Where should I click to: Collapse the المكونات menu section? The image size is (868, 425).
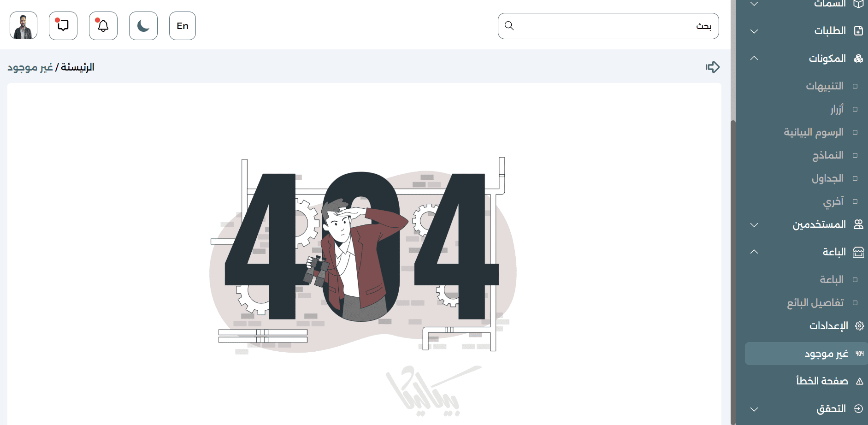(754, 59)
